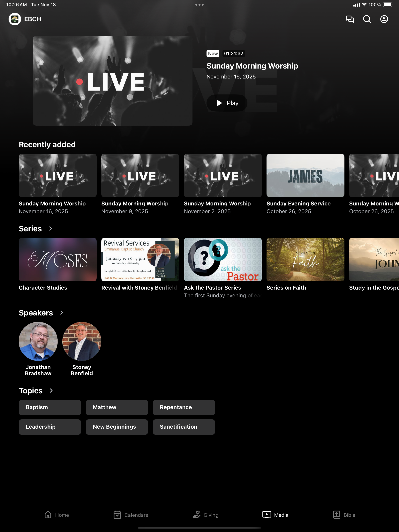Select speaker Stoney Benfield's photo
Image resolution: width=399 pixels, height=532 pixels.
point(82,341)
